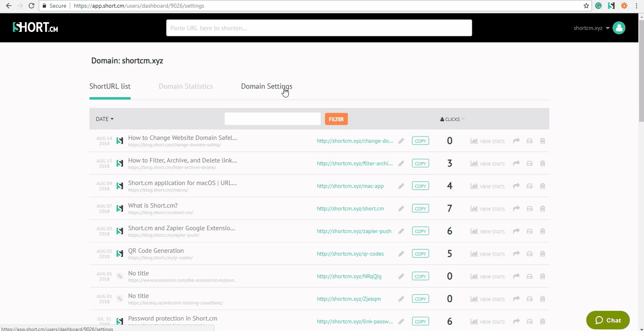Open http://shortcm.xyz/Zjekqm link

[x=349, y=299]
